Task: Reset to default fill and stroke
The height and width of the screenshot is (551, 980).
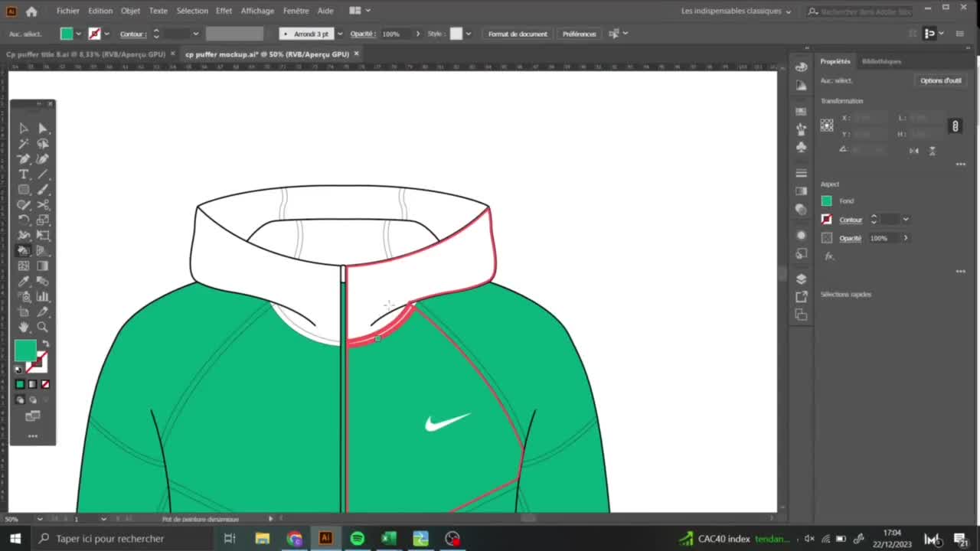Action: [19, 370]
